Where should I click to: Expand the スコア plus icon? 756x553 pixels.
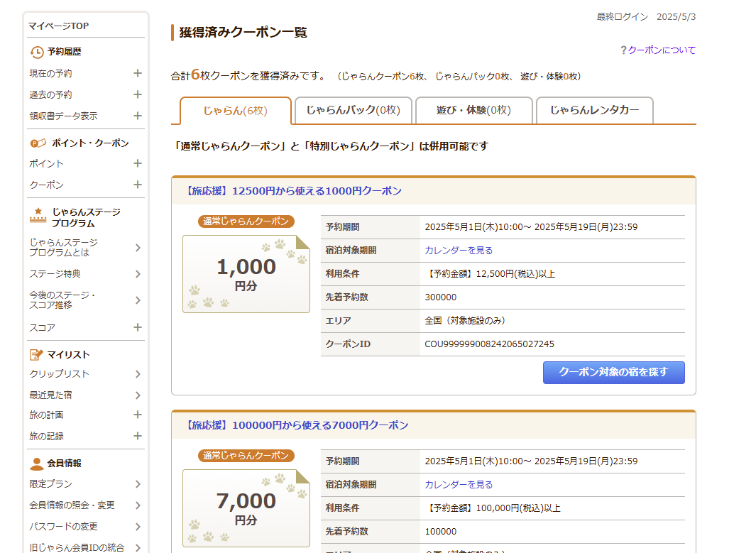[x=138, y=327]
